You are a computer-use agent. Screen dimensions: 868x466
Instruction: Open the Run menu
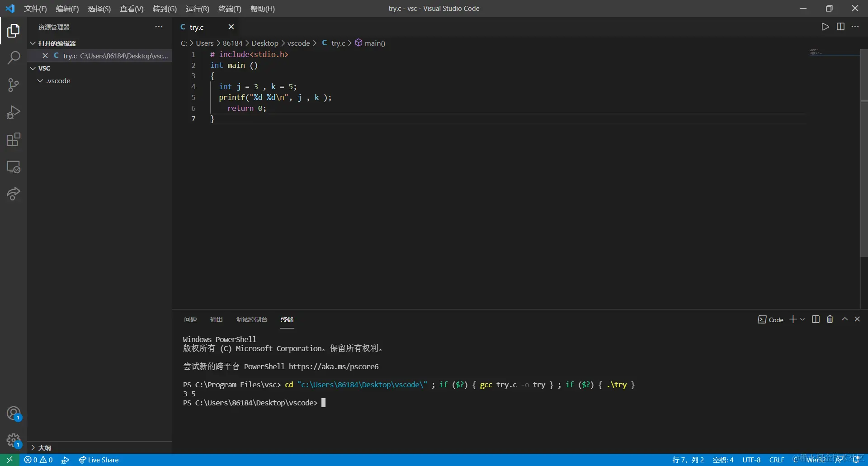pyautogui.click(x=198, y=9)
